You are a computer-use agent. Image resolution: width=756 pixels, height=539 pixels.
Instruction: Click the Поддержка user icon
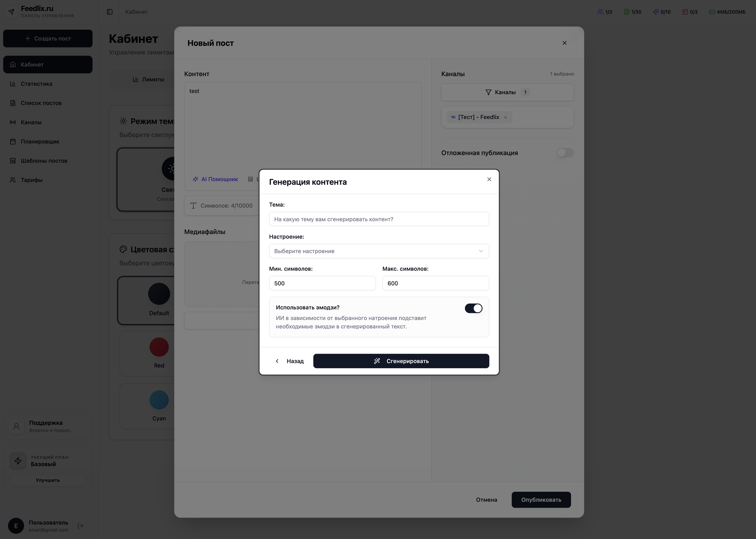[x=17, y=426]
